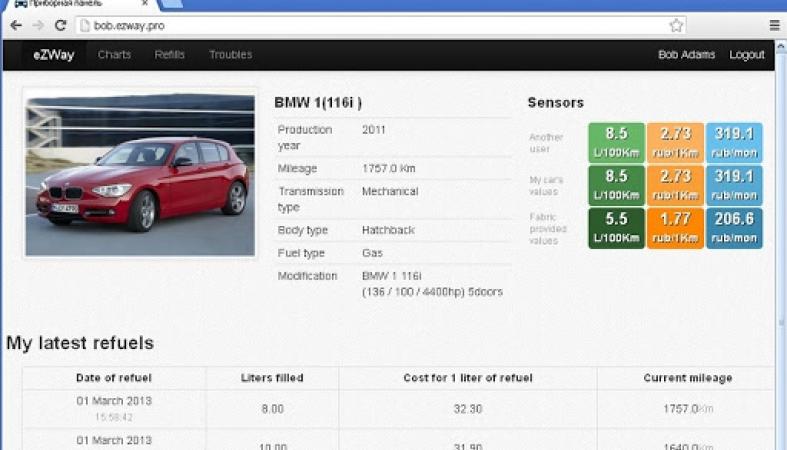Click My car's 2.73 rub/1Km tile
This screenshot has height=450, width=787.
pos(675,185)
